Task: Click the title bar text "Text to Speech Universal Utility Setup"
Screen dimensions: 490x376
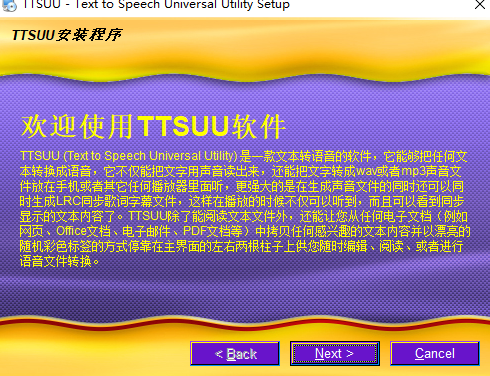Action: coord(182,5)
